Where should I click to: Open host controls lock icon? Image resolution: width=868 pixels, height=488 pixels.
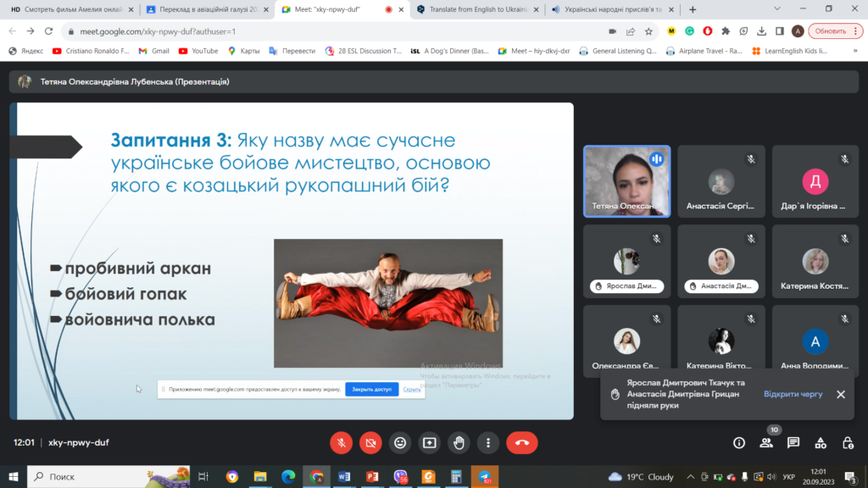(x=848, y=442)
